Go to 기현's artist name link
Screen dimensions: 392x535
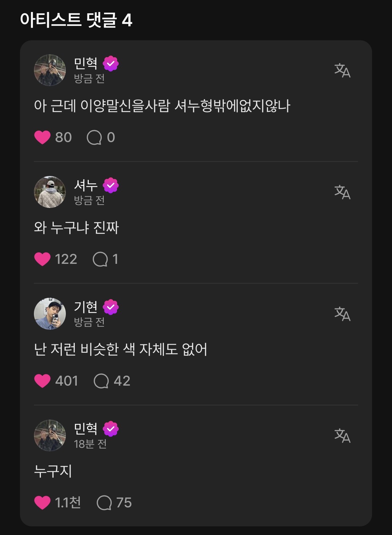point(86,307)
